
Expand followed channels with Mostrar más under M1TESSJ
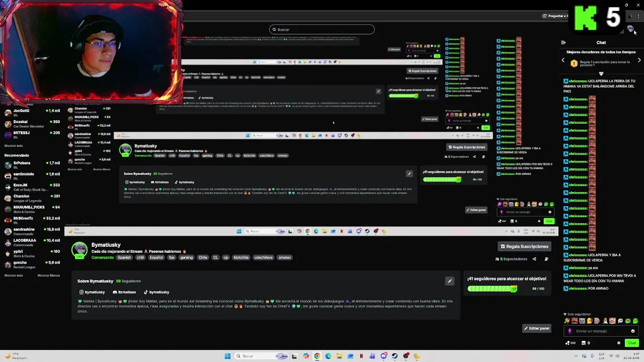tap(14, 145)
